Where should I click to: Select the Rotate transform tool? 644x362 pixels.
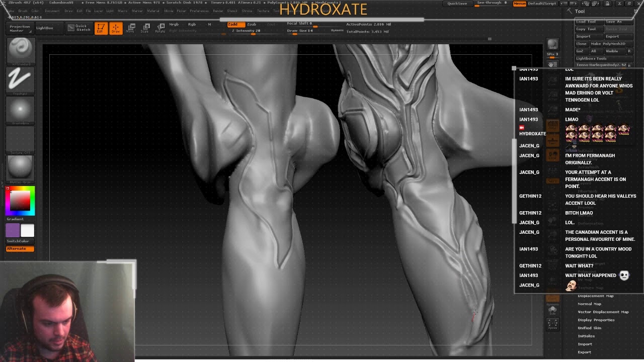(x=160, y=28)
